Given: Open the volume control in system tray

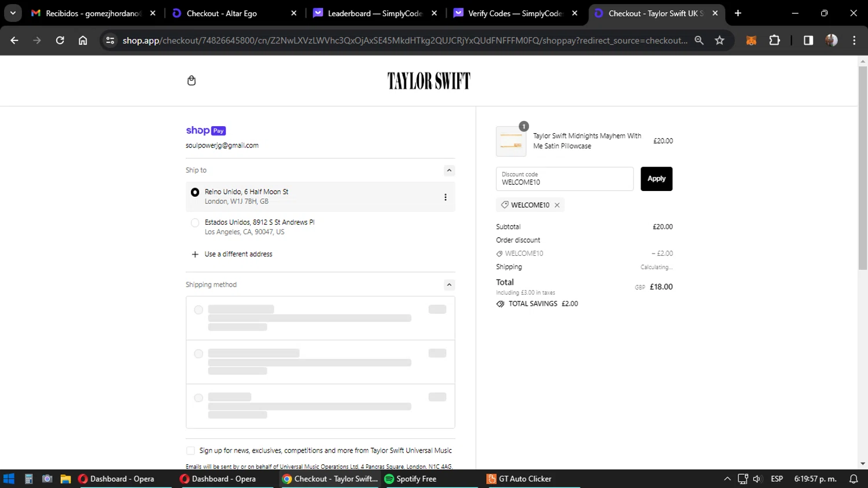Looking at the screenshot, I should [757, 479].
